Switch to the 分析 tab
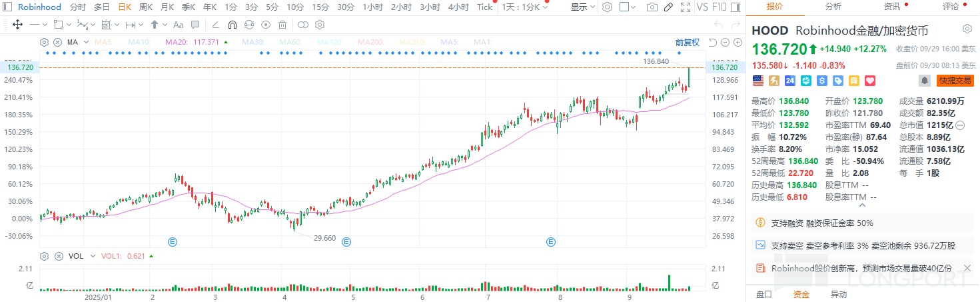The width and height of the screenshot is (980, 302). pos(833,7)
